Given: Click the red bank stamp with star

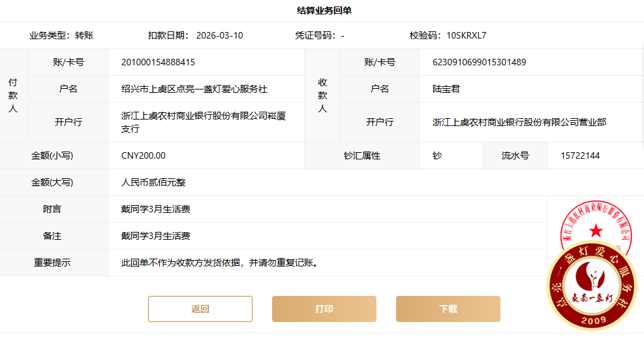Looking at the screenshot, I should tap(596, 225).
